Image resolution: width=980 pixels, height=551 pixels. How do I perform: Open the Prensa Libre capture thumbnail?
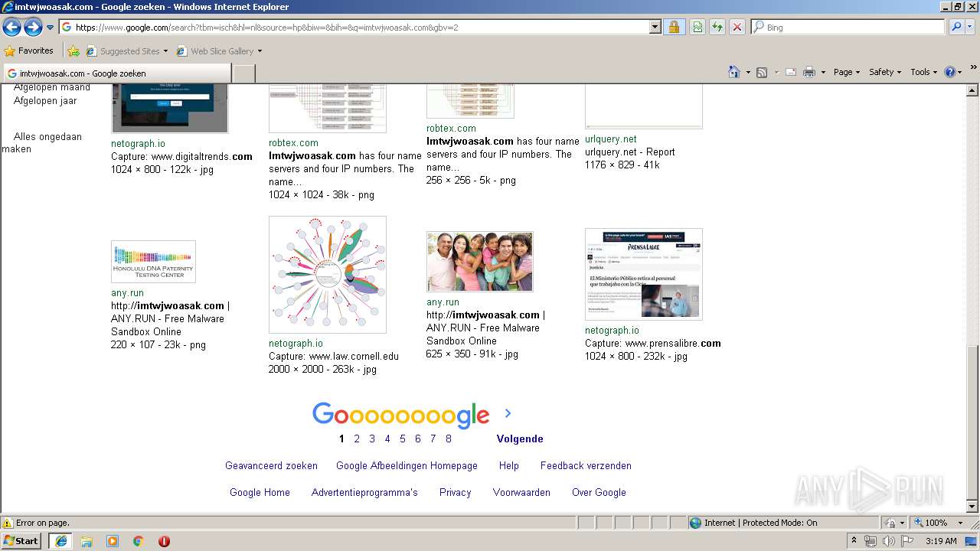point(643,274)
